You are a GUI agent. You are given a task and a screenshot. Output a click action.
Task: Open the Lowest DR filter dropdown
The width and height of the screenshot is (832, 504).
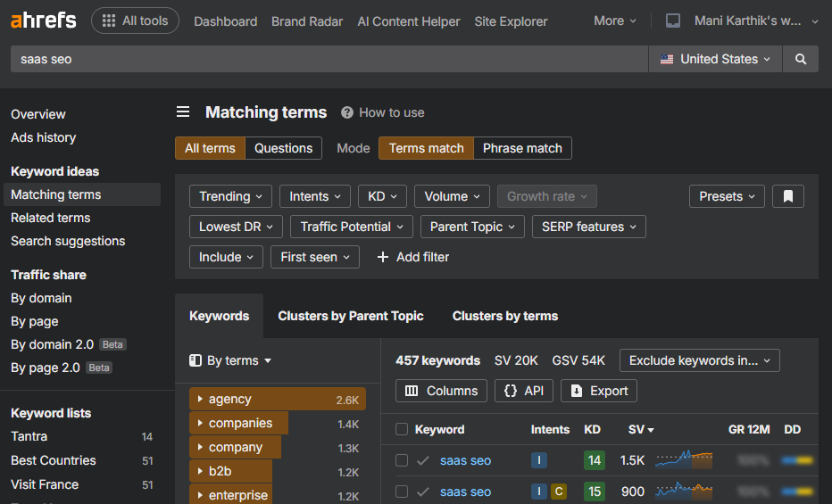click(x=236, y=227)
